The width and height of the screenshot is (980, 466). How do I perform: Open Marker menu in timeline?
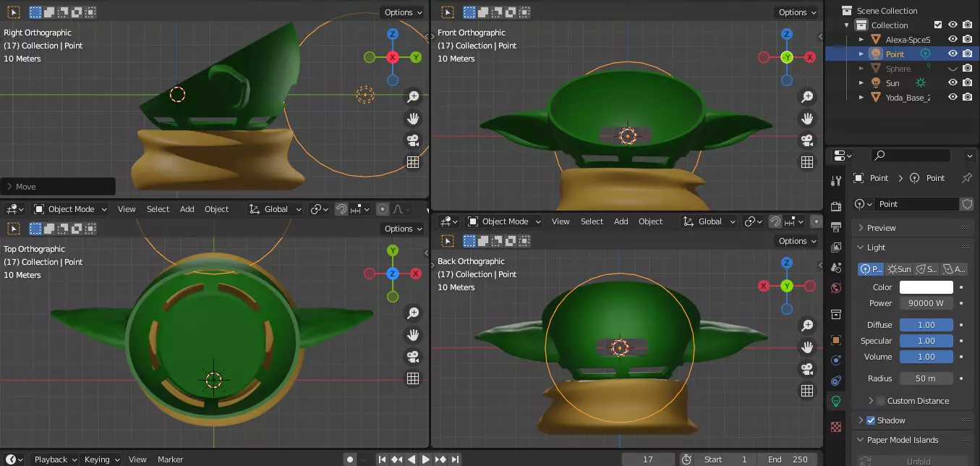point(171,459)
